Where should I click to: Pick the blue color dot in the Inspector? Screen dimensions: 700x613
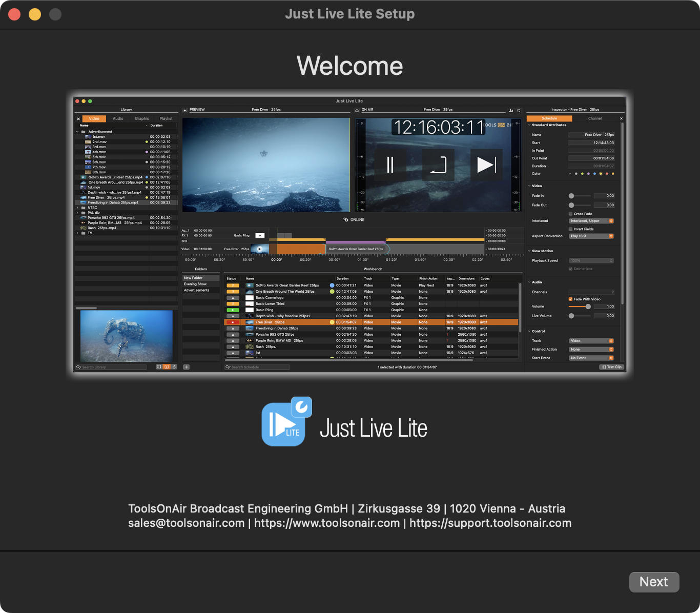coord(594,174)
